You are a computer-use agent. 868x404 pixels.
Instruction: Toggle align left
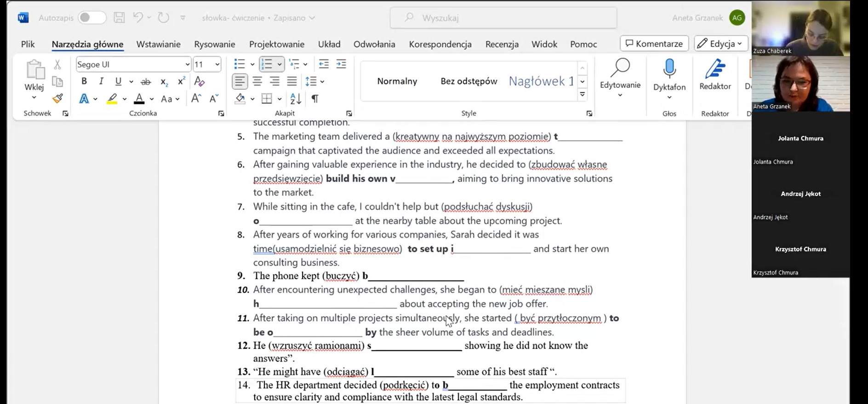240,81
